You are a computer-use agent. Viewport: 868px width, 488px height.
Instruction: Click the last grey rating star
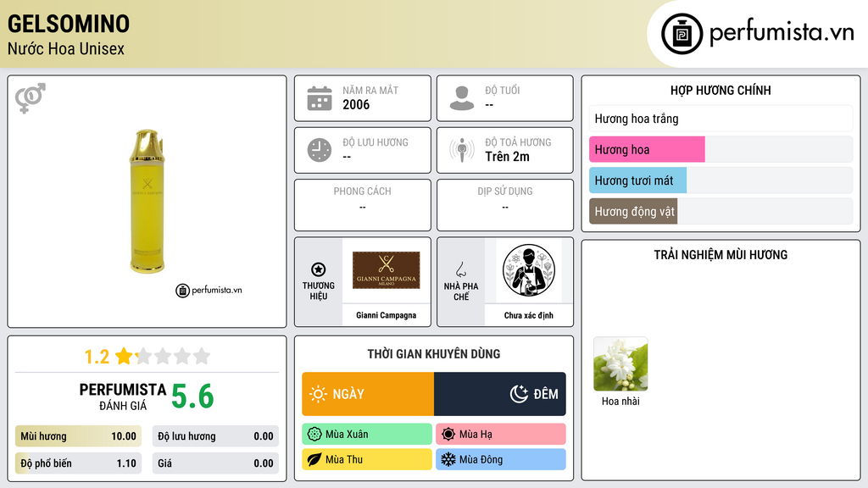click(202, 356)
